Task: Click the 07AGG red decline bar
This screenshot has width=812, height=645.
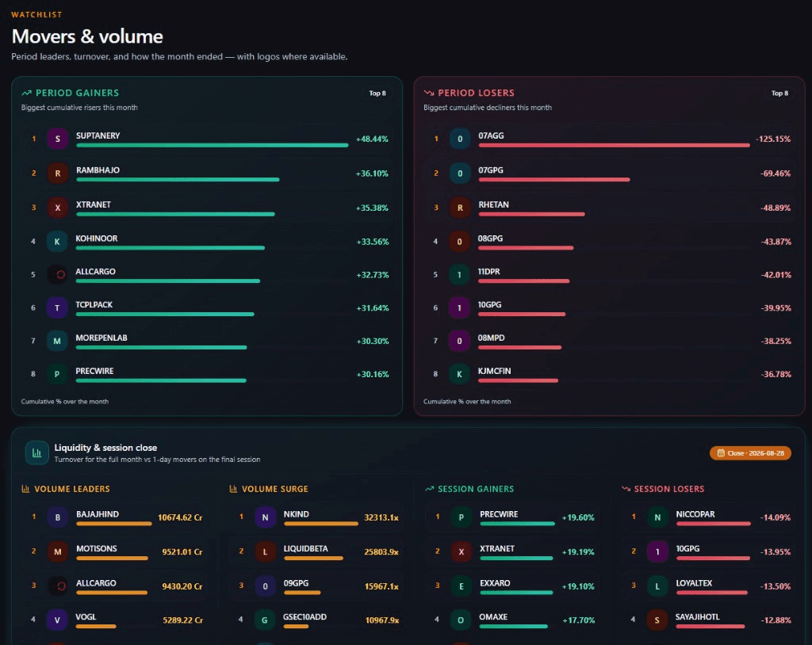Action: [615, 146]
